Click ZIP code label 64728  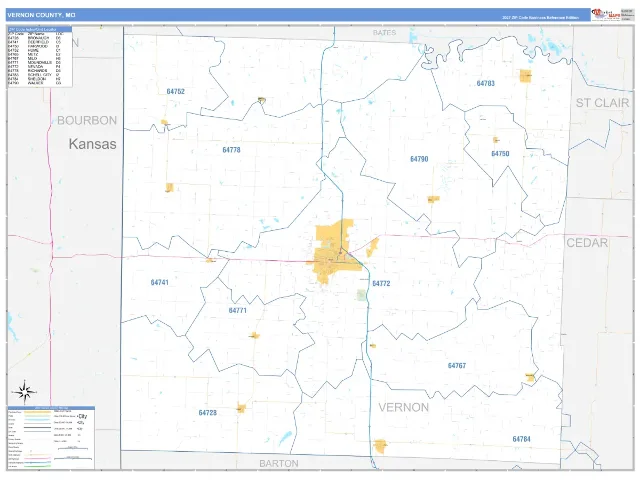point(208,413)
